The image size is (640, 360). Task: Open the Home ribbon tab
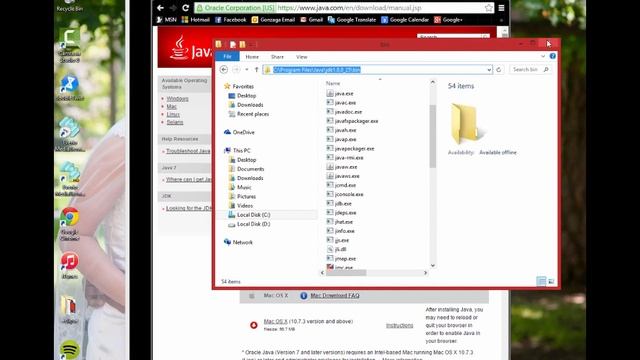[x=252, y=57]
